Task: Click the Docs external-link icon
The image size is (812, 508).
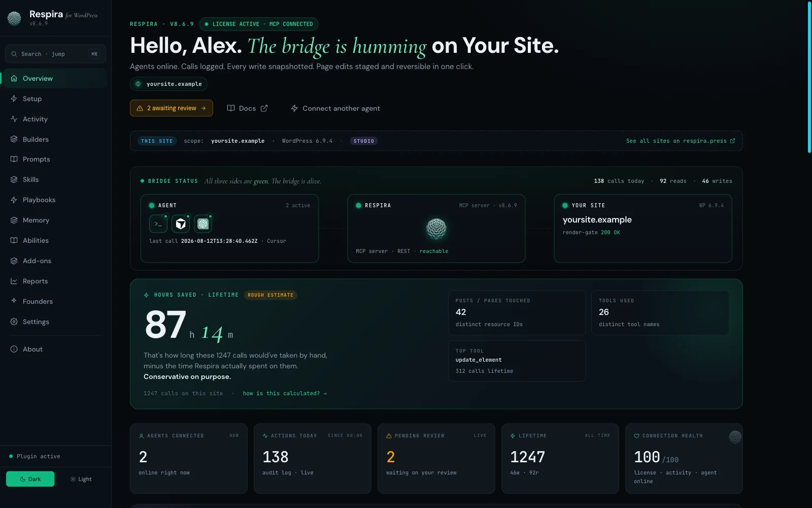Action: [264, 108]
